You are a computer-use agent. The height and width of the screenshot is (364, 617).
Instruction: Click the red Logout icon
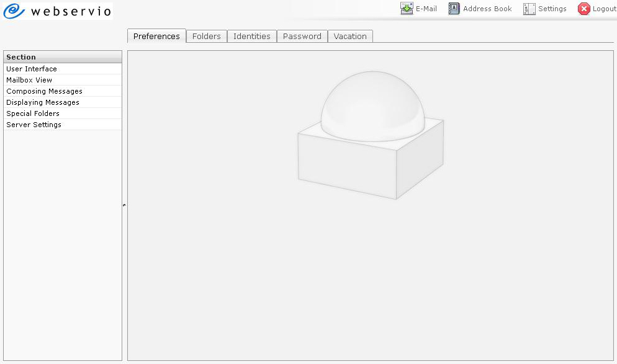coord(584,9)
